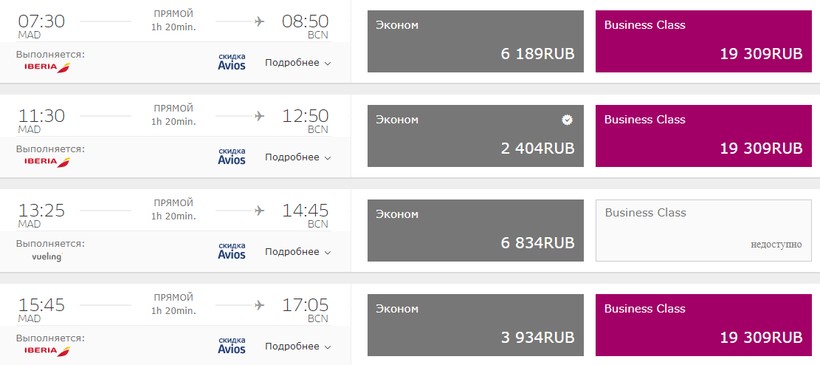
Task: Expand Подробнее details for 15:45 flight
Action: coord(298,347)
